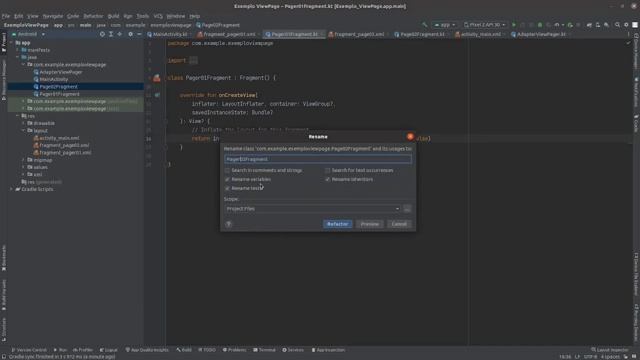Image resolution: width=640 pixels, height=360 pixels.
Task: Open the Profiler tool window
Action: pos(83,350)
